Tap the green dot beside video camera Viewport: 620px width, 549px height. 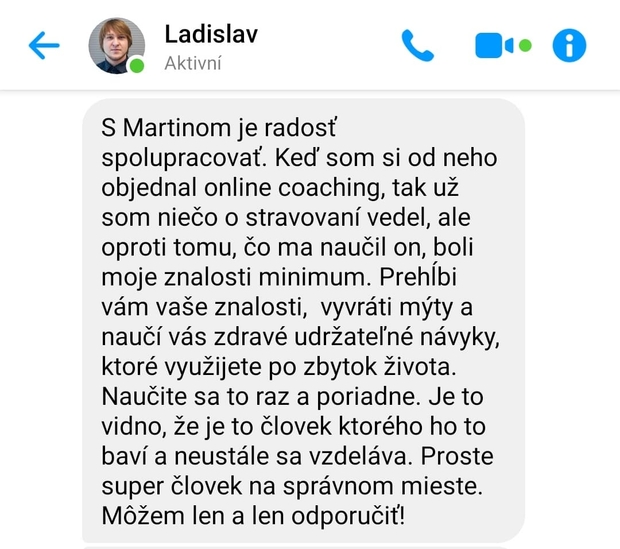(x=525, y=45)
